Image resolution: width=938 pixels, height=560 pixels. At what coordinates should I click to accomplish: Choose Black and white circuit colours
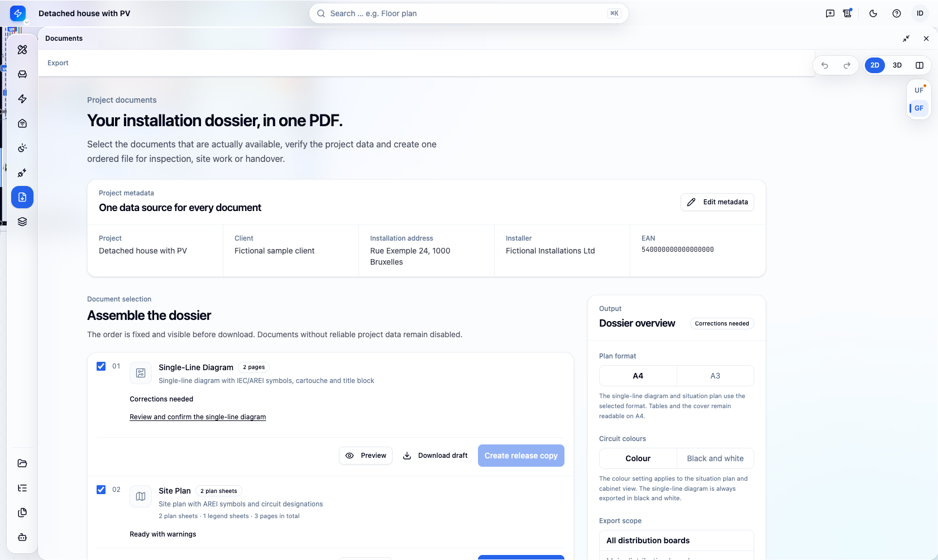715,458
